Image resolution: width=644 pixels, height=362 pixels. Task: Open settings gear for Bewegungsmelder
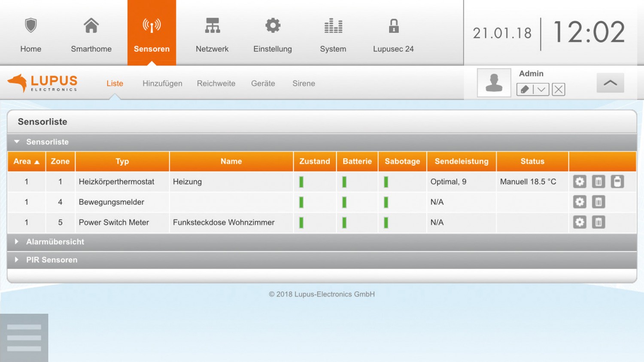coord(580,202)
